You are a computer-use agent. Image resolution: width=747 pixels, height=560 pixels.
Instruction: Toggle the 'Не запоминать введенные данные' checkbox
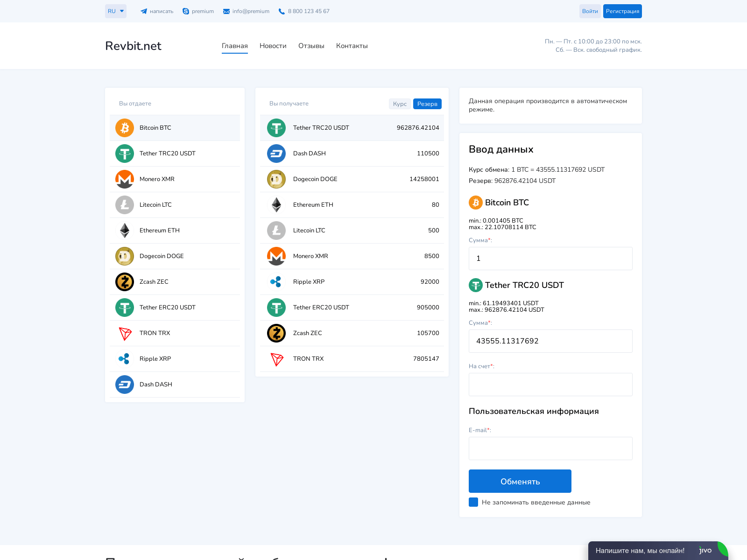(473, 502)
